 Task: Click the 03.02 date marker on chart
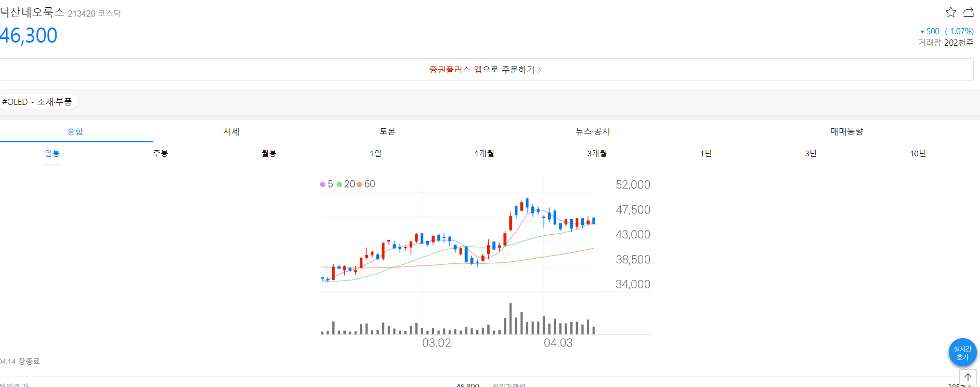pyautogui.click(x=437, y=343)
